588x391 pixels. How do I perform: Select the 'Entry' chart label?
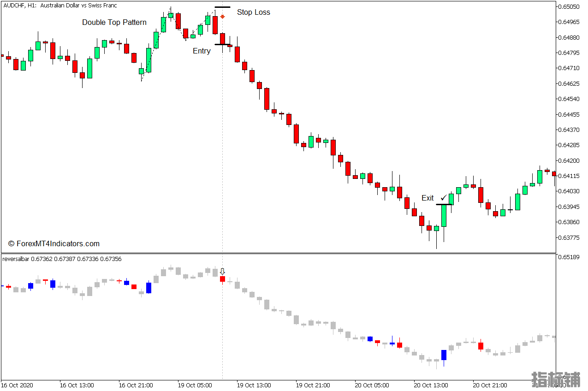pos(202,51)
